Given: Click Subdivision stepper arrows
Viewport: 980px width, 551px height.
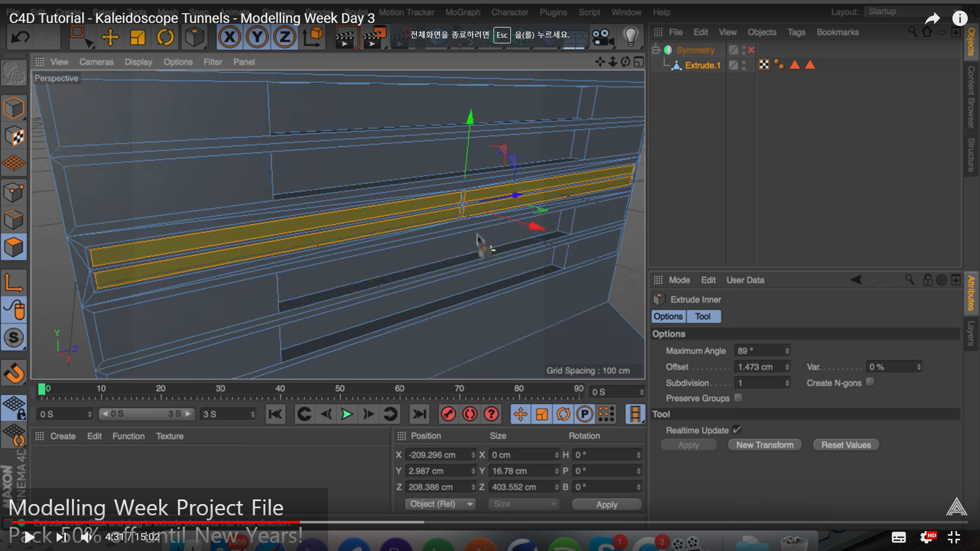Looking at the screenshot, I should (787, 383).
